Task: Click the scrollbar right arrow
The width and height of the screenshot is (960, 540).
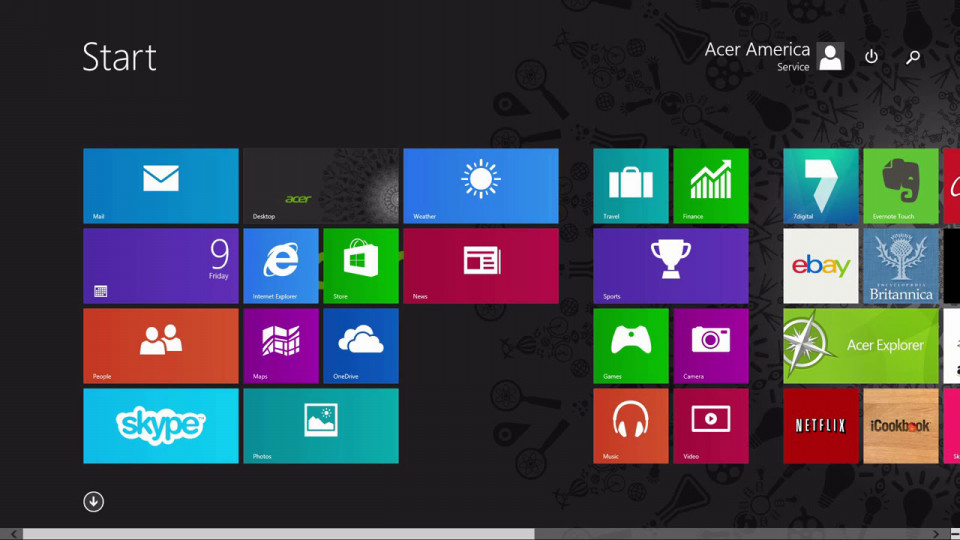Action: click(936, 534)
